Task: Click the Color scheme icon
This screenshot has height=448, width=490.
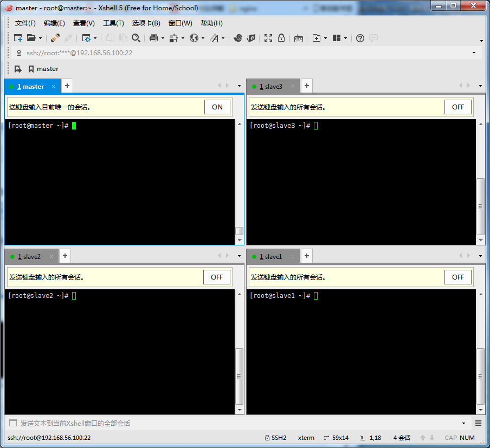Action: 173,38
